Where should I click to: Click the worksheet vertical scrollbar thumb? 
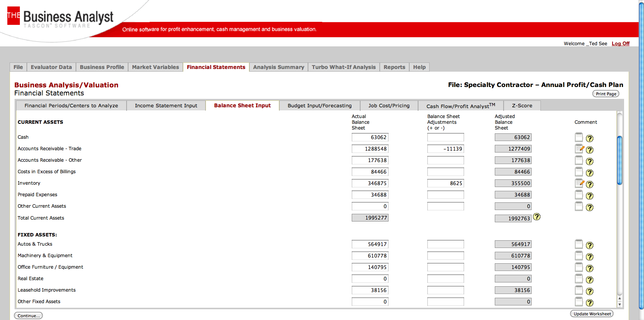pyautogui.click(x=619, y=160)
